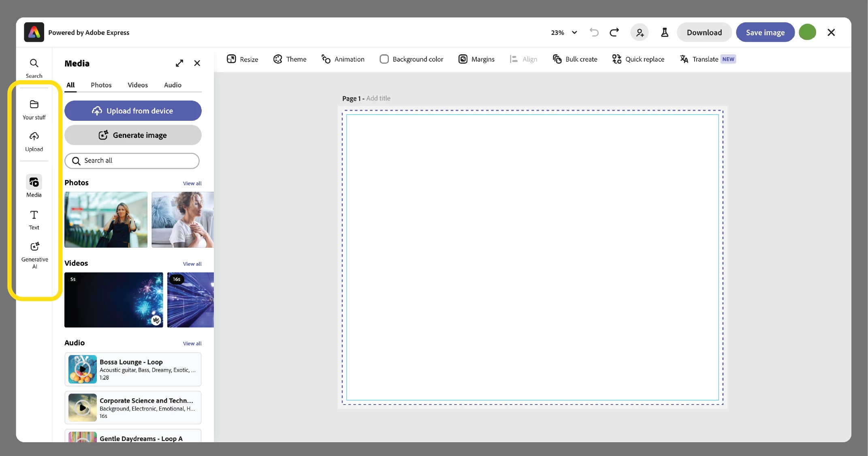
Task: Open the Background color swatch
Action: tap(384, 59)
